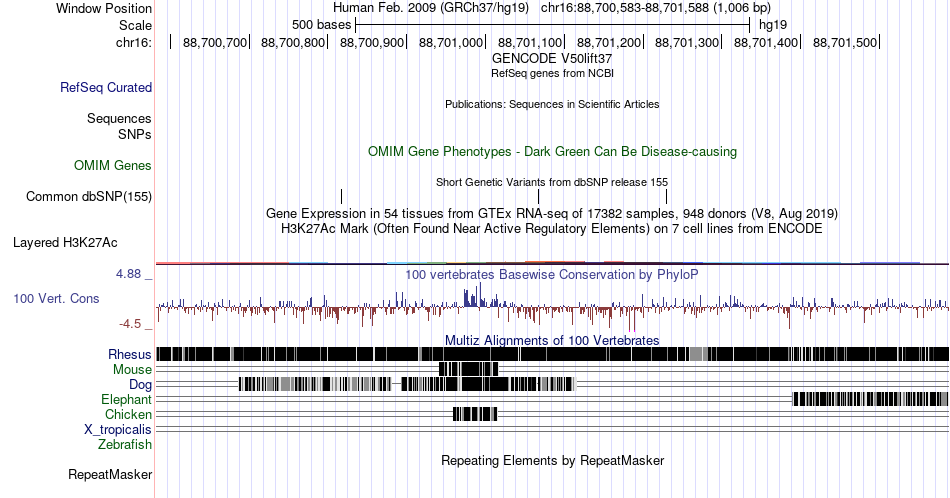The height and width of the screenshot is (498, 950).
Task: Click Publications: Sequences in Scientific Articles title
Action: point(552,104)
